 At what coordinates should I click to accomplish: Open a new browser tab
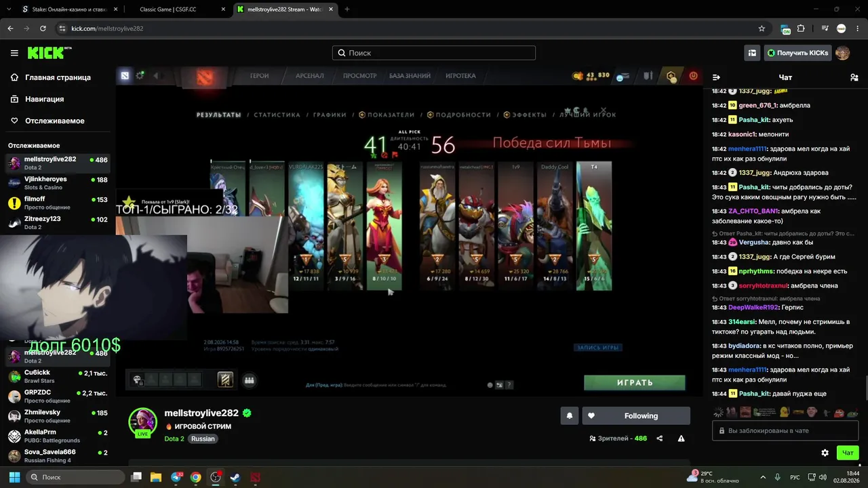347,9
